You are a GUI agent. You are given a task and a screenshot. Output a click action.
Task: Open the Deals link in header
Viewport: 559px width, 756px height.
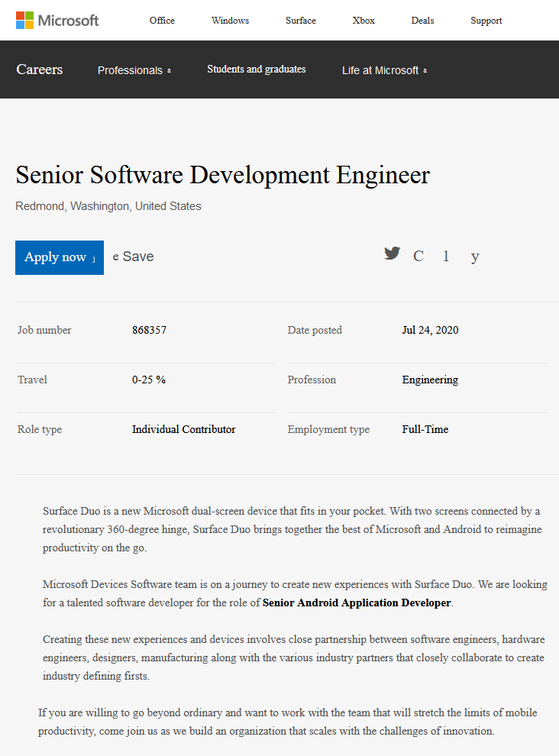[x=422, y=21]
